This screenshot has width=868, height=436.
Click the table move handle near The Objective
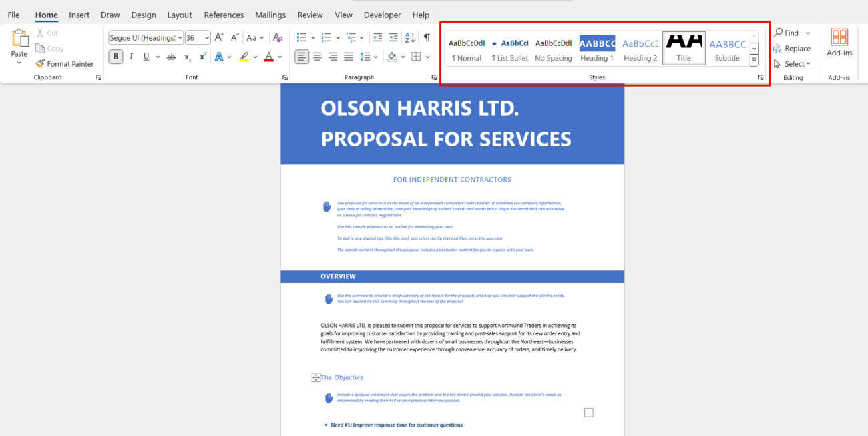(316, 377)
